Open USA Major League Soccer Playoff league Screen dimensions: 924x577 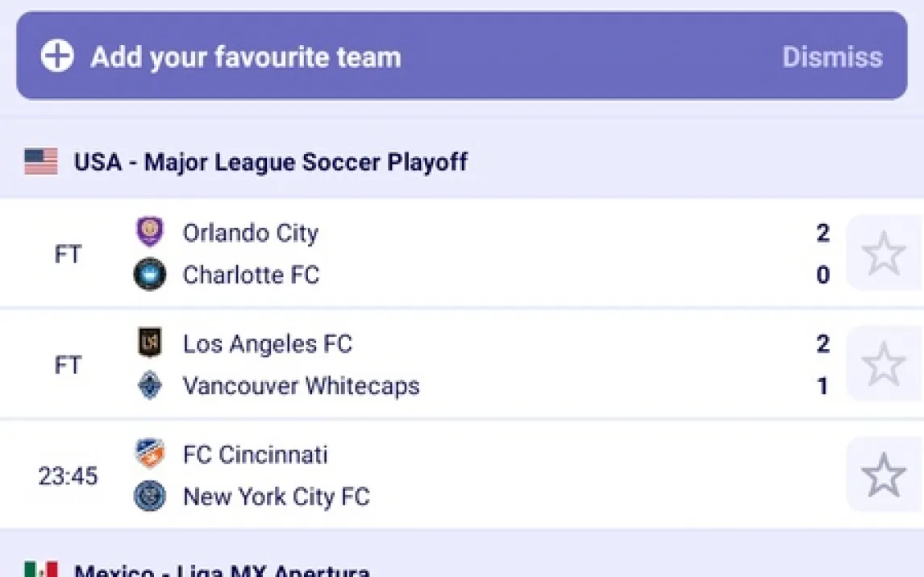point(270,161)
